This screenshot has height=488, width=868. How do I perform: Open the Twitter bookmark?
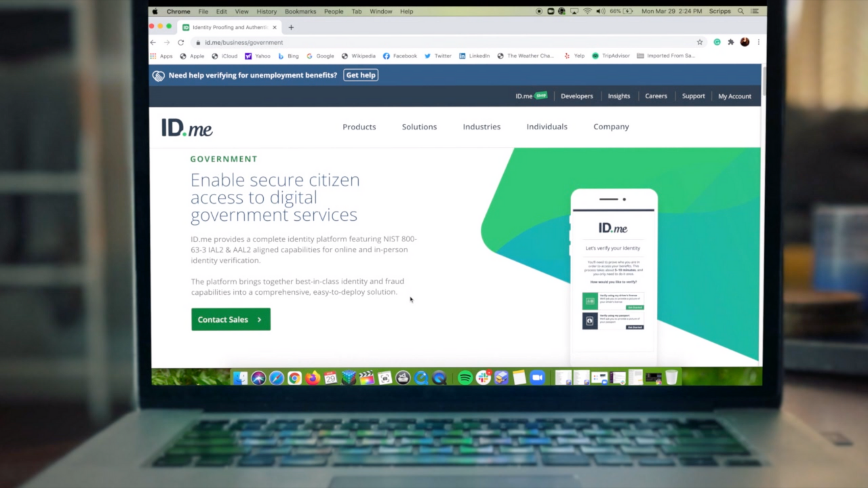pyautogui.click(x=438, y=56)
